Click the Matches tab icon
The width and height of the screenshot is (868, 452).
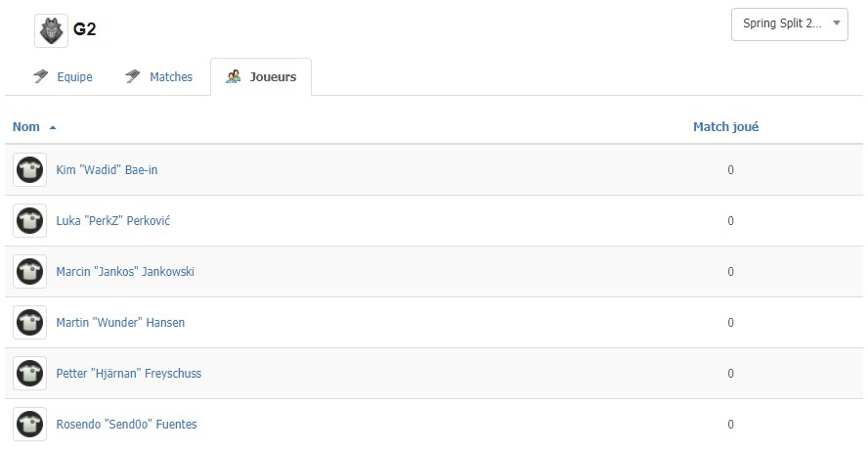[132, 76]
